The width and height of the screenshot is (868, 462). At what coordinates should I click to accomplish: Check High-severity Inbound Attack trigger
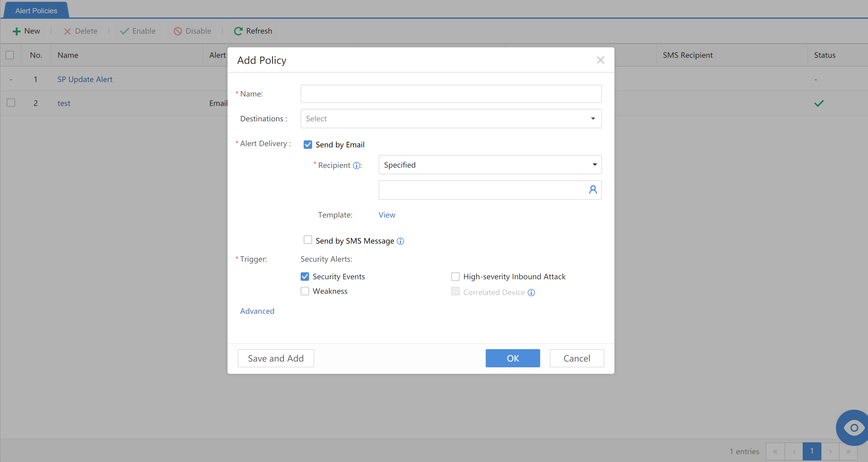coord(455,277)
